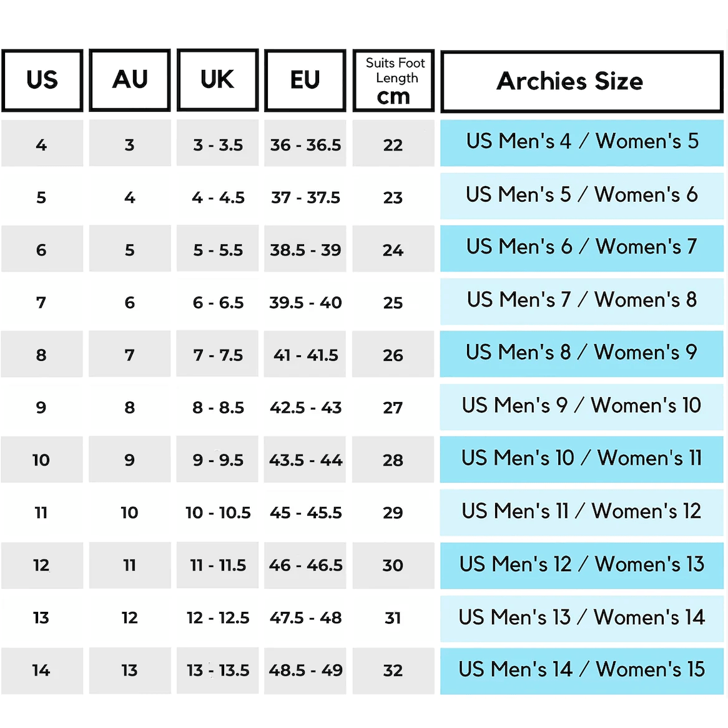
Task: Click the UK 5 - 5.5 cell
Action: (218, 250)
